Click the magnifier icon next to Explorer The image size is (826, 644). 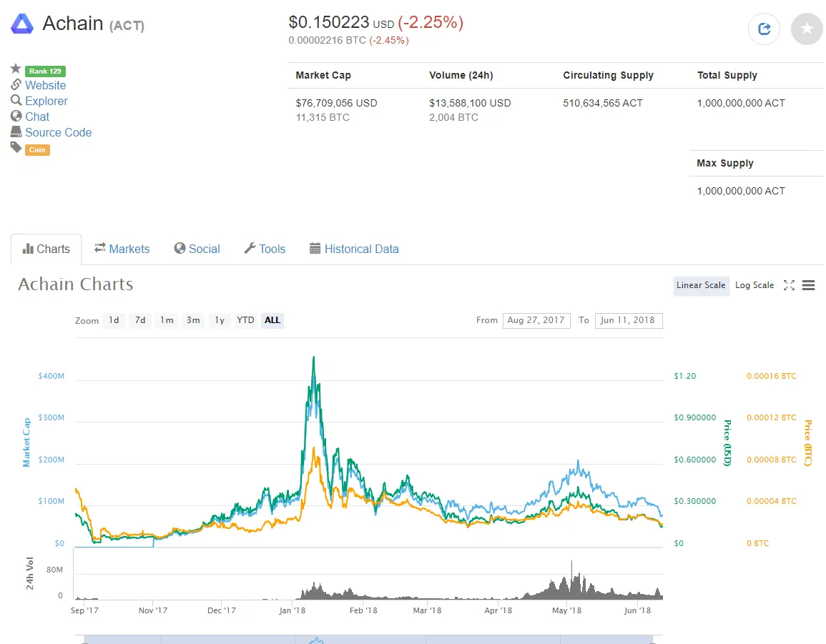(16, 100)
